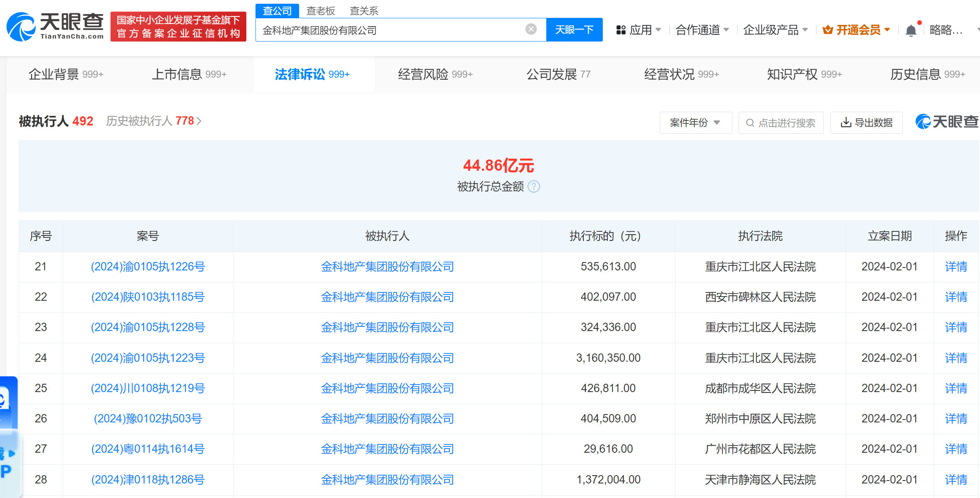Switch to 公司发展 tab
This screenshot has height=498, width=980.
pyautogui.click(x=558, y=74)
